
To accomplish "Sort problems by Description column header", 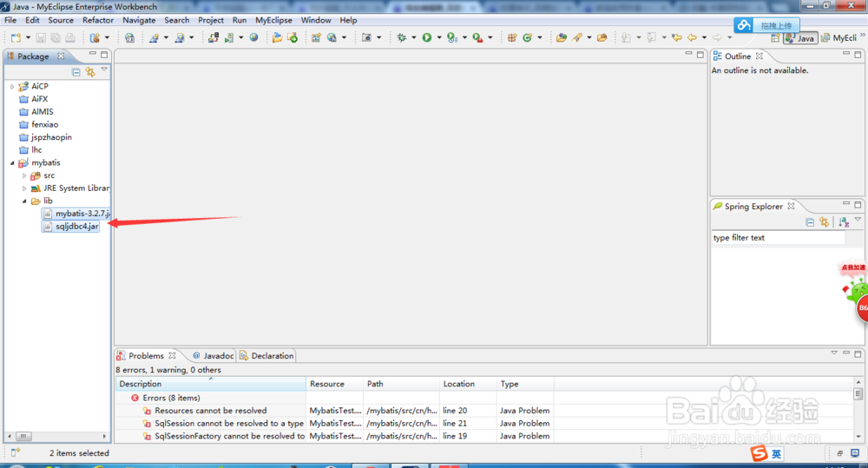I will [x=210, y=384].
